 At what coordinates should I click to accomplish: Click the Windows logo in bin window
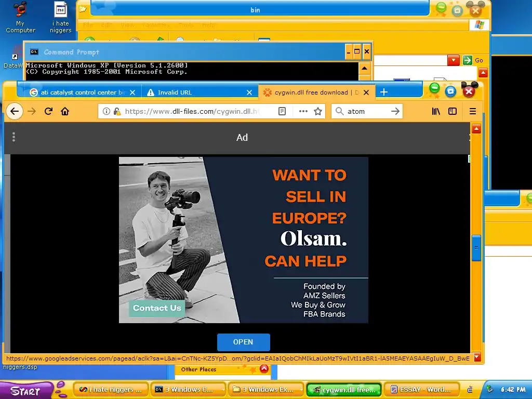[479, 25]
